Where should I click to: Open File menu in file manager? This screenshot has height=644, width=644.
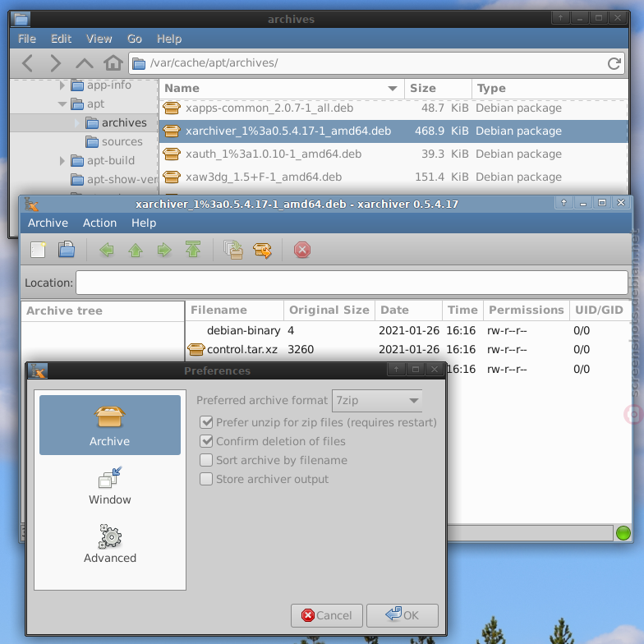point(27,39)
